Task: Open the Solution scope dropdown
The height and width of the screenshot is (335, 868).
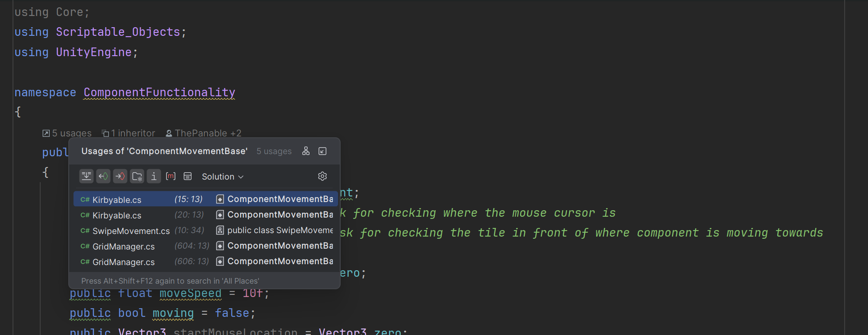Action: (223, 177)
